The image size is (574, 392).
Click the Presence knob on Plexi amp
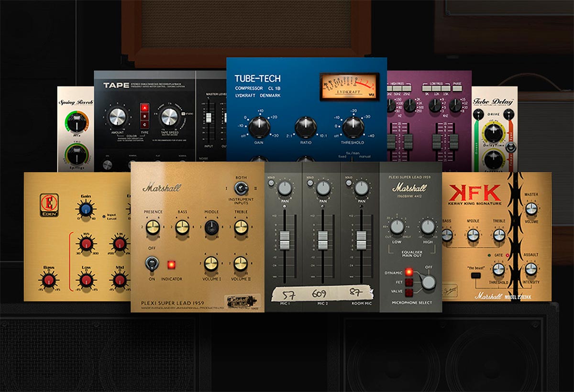coord(153,229)
